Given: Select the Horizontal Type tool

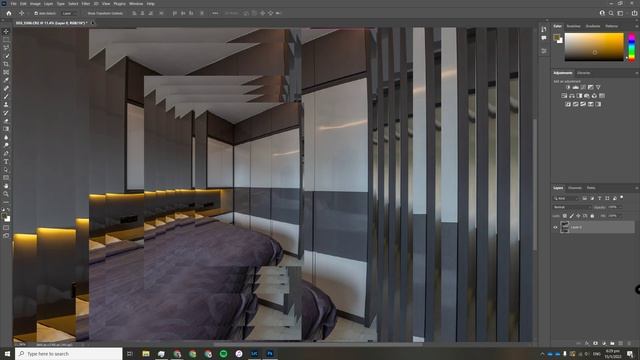Looking at the screenshot, I should click(x=6, y=162).
